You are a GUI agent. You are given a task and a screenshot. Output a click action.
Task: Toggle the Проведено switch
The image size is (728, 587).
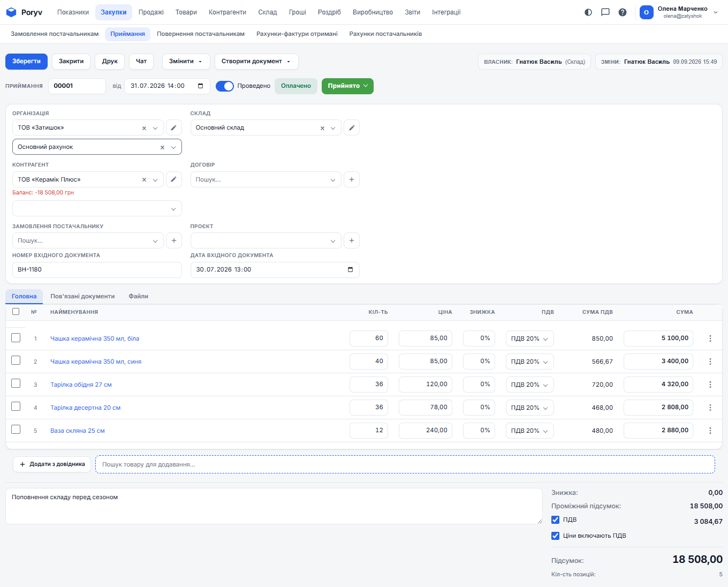[225, 86]
